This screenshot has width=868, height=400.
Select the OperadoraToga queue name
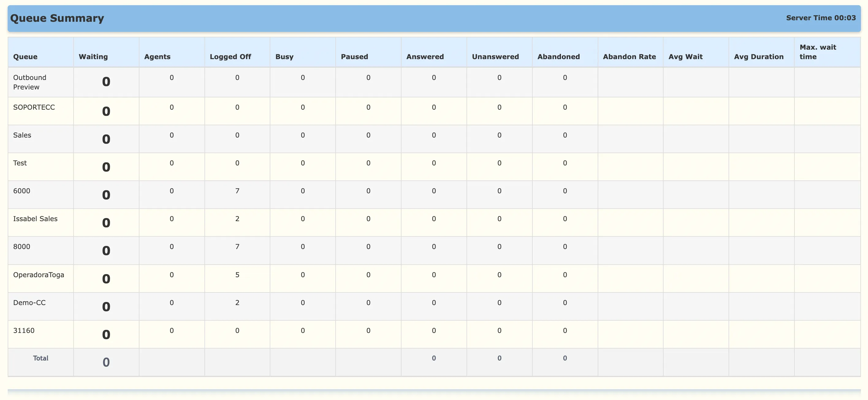[38, 274]
